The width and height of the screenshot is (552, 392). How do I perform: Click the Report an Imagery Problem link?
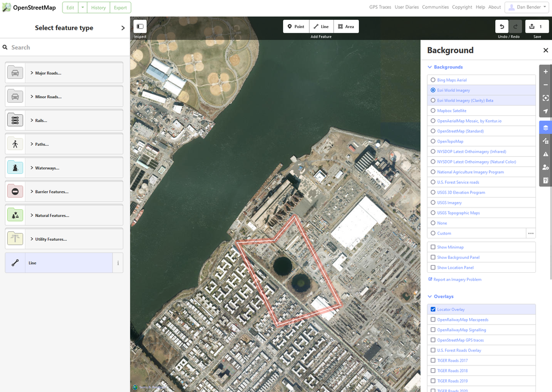(458, 279)
